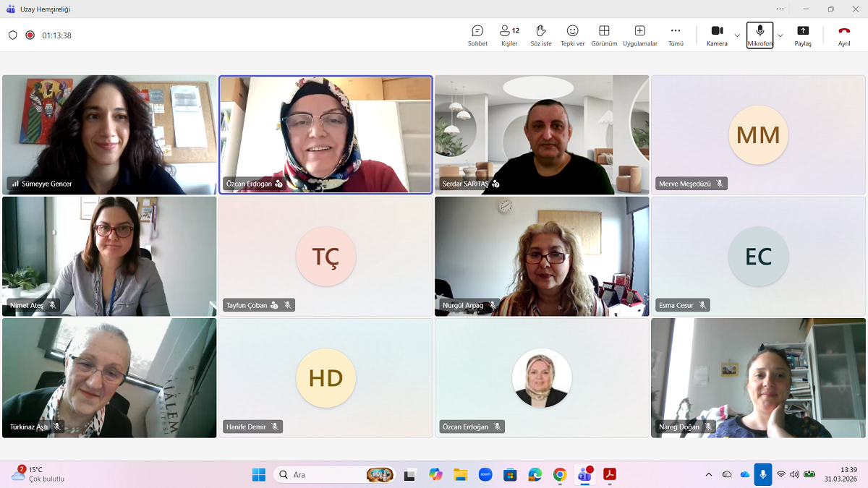Open Tepki ver reactions
Viewport: 868px width, 488px height.
pos(572,35)
